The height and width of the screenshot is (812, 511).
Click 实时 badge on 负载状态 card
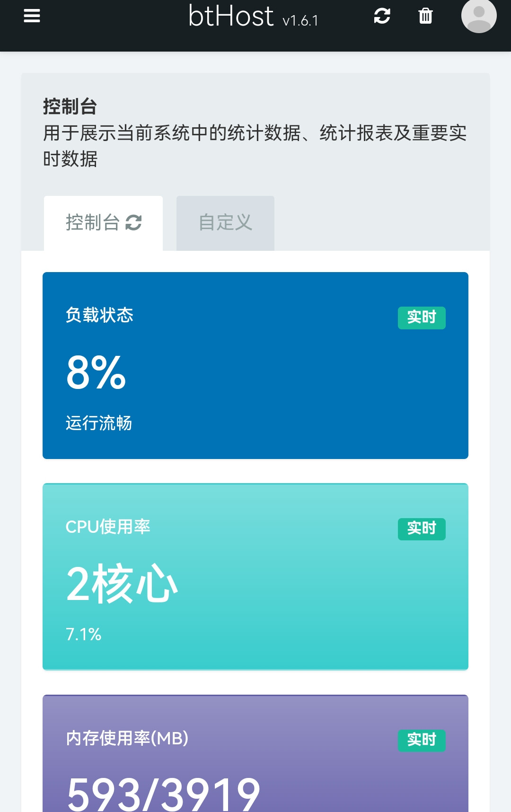click(x=422, y=317)
